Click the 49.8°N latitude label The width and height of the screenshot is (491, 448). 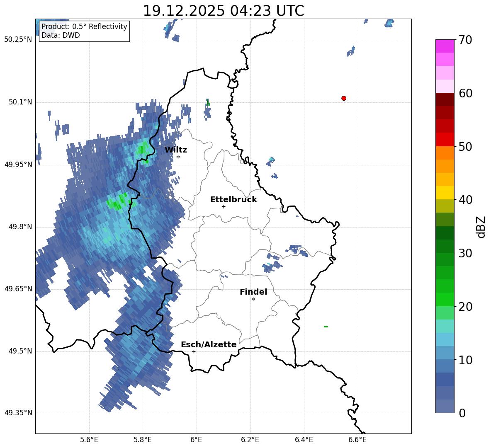click(20, 227)
